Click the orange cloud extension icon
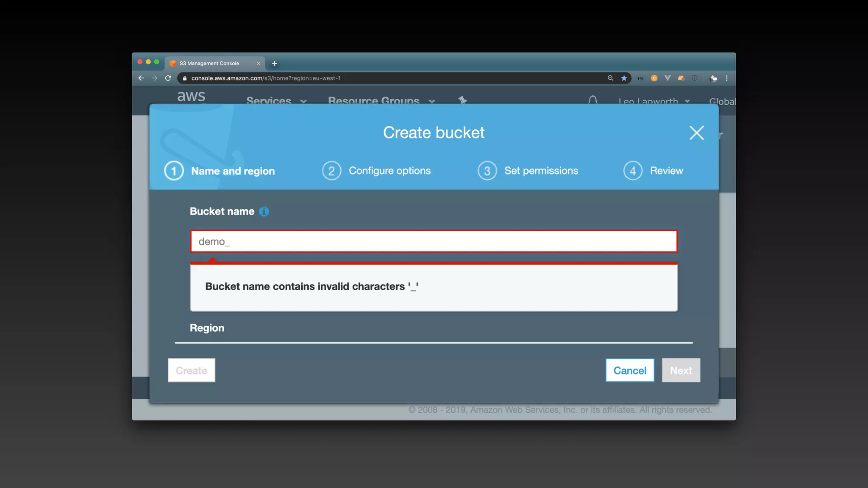 point(681,78)
